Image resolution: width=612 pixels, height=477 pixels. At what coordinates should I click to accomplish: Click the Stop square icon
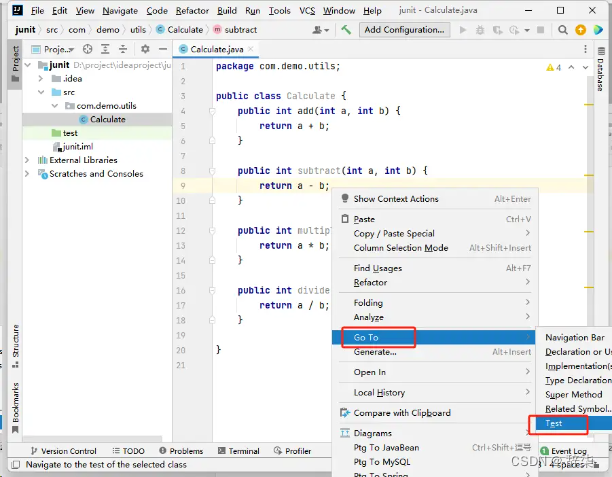pyautogui.click(x=541, y=30)
